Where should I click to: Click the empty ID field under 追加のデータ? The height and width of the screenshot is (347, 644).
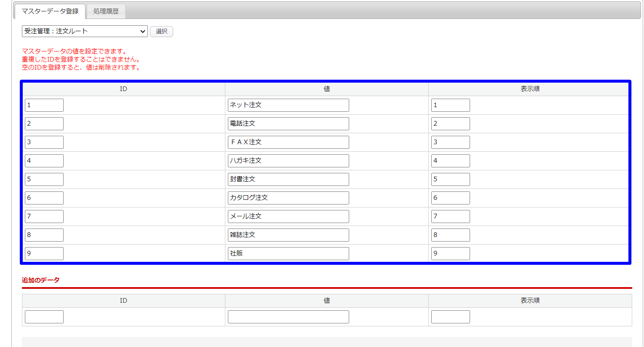44,317
